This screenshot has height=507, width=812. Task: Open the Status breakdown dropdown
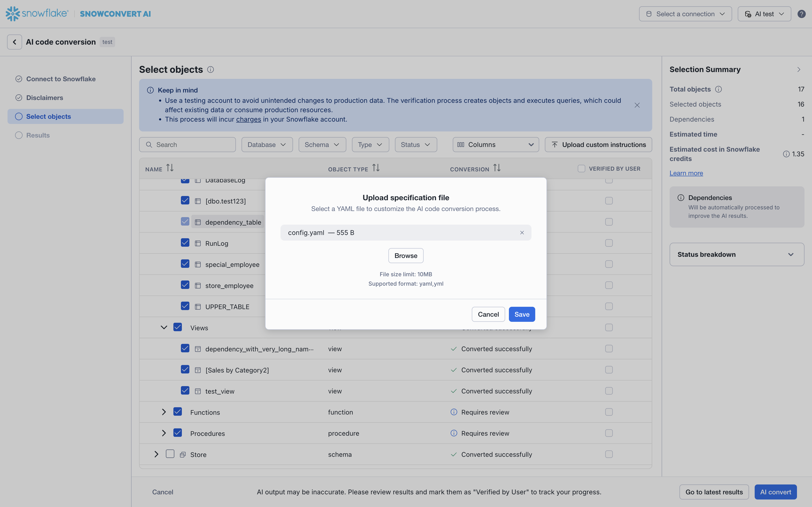click(x=737, y=254)
